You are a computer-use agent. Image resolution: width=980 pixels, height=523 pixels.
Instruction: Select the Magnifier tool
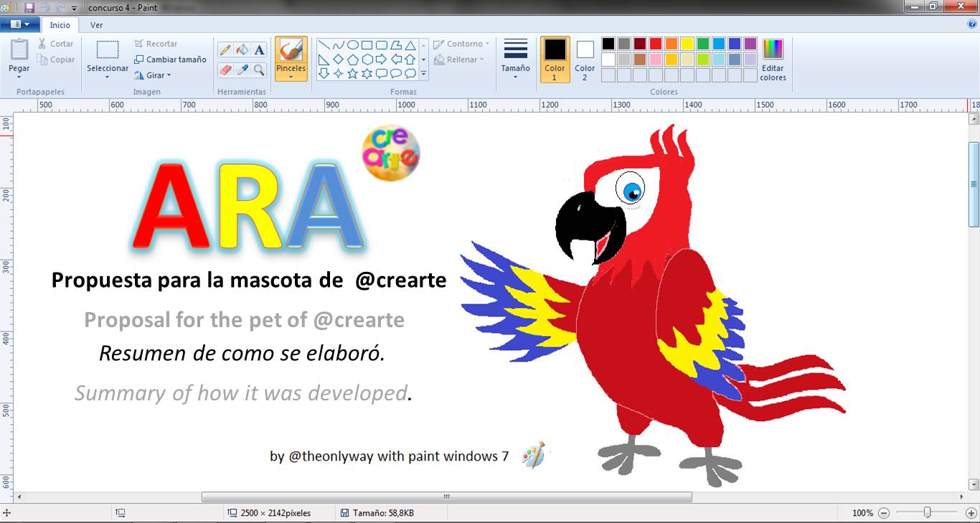[x=260, y=70]
